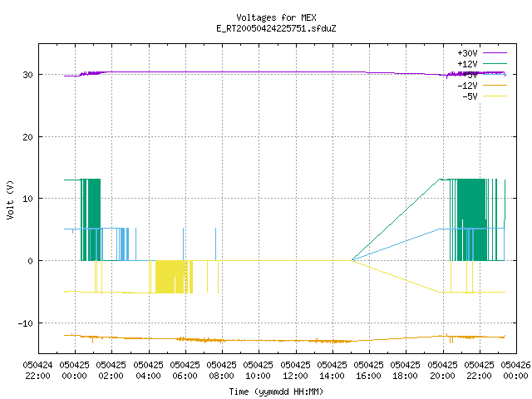
Task: Click the x-axis tick label '050426 00:00'
Action: [x=515, y=371]
